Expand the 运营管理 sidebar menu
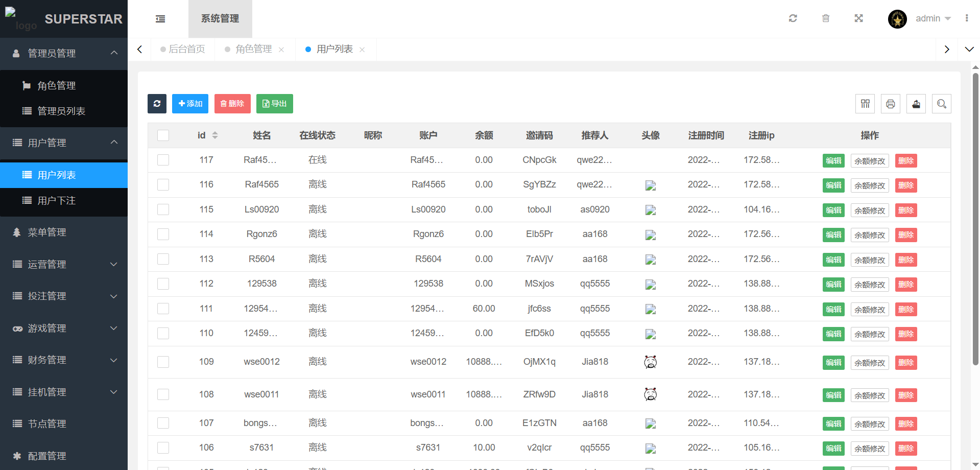Viewport: 980px width, 470px height. pyautogui.click(x=64, y=264)
